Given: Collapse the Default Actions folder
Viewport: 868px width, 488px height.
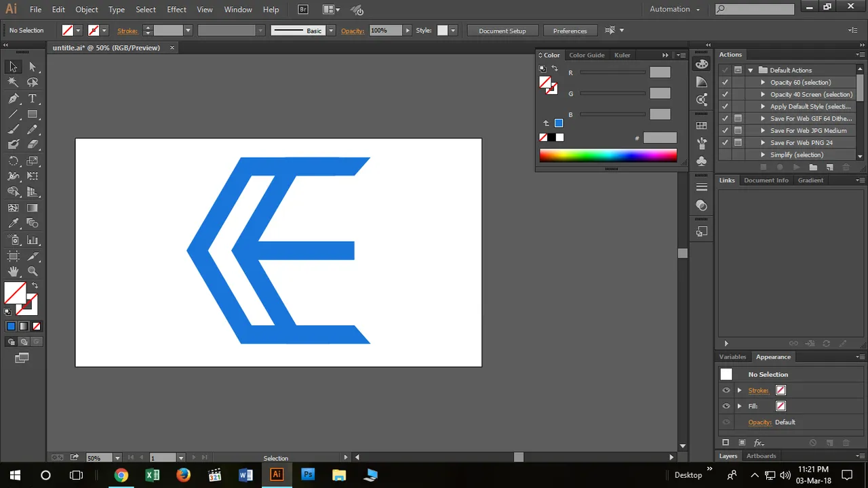Looking at the screenshot, I should pos(751,70).
